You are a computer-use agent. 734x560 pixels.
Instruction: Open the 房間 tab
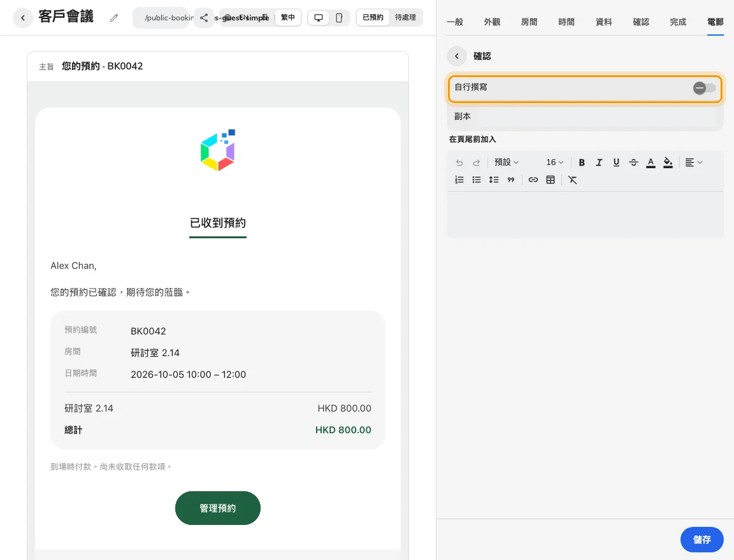(x=529, y=22)
